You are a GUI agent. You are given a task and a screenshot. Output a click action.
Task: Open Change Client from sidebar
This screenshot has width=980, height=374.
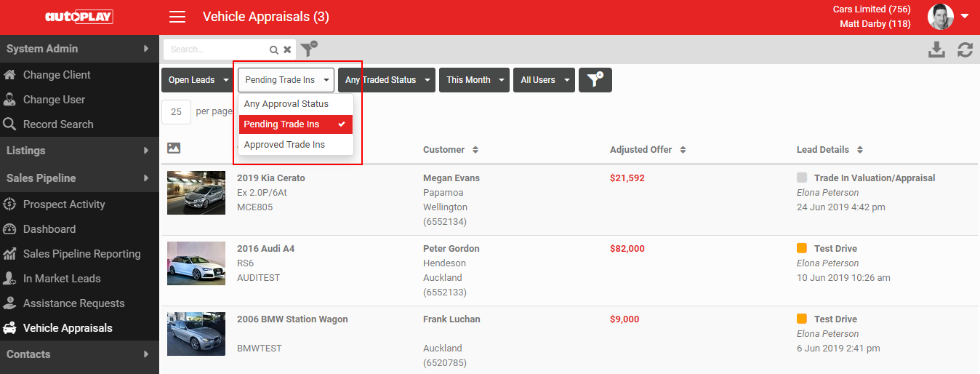pyautogui.click(x=57, y=74)
